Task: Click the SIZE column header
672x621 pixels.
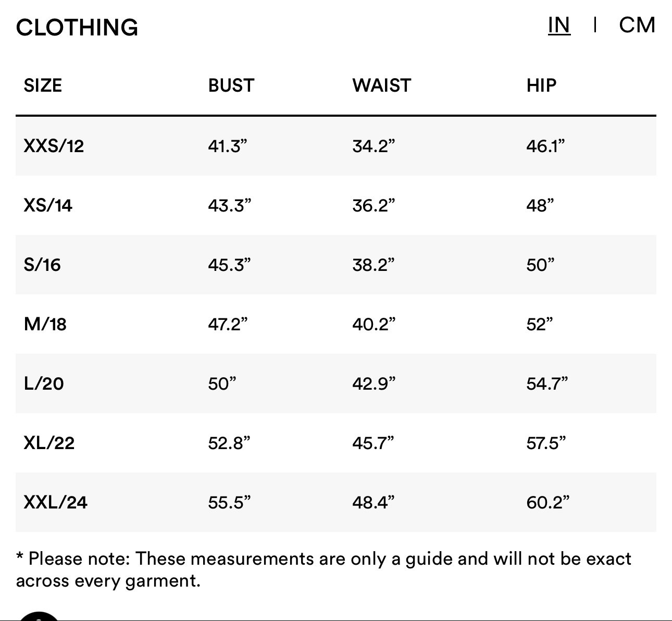Action: [43, 85]
